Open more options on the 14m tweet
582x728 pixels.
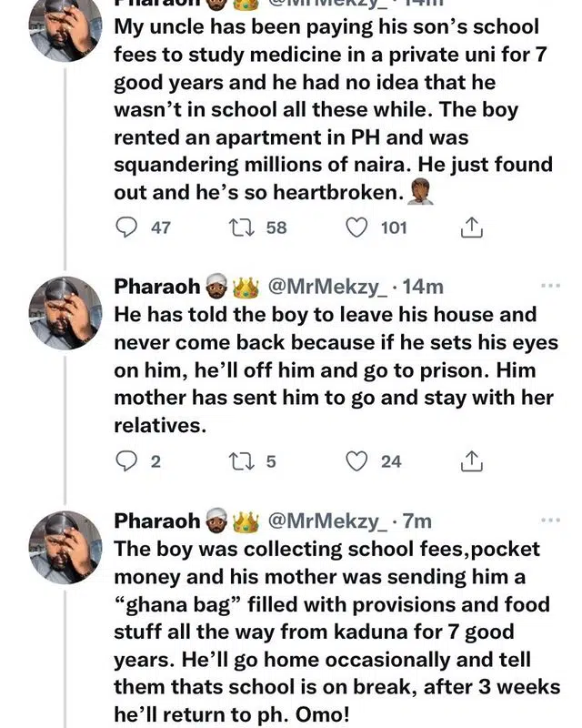pyautogui.click(x=550, y=286)
